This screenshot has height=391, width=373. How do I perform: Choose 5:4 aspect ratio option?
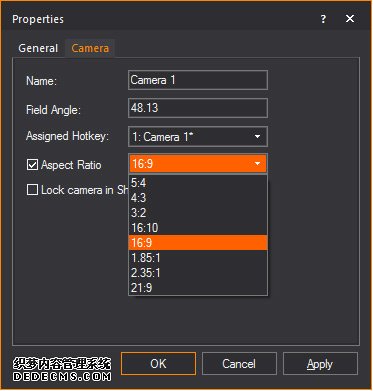click(x=198, y=182)
